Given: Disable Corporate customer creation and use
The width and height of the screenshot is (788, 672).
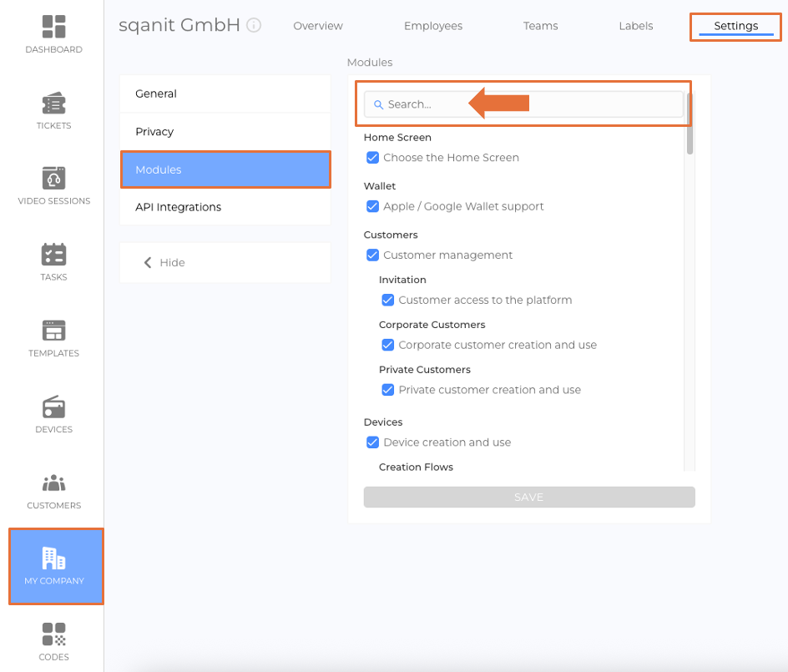Looking at the screenshot, I should (x=387, y=345).
